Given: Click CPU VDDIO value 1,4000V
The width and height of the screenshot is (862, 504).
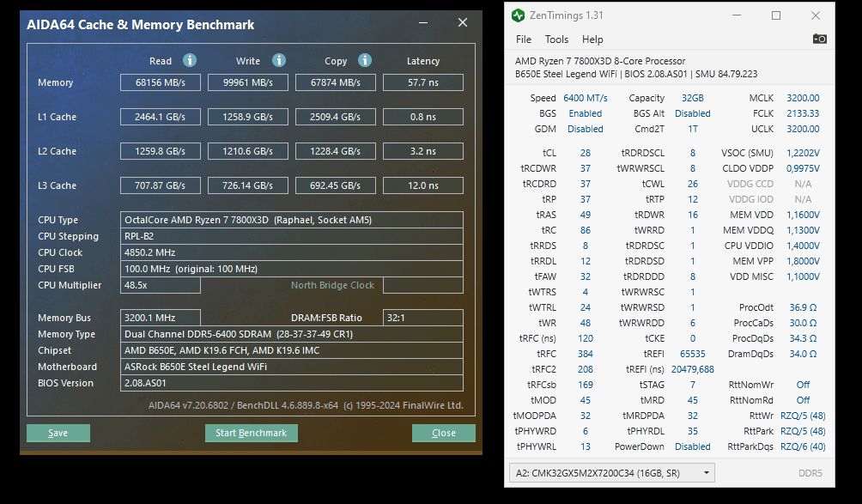Looking at the screenshot, I should (x=803, y=246).
